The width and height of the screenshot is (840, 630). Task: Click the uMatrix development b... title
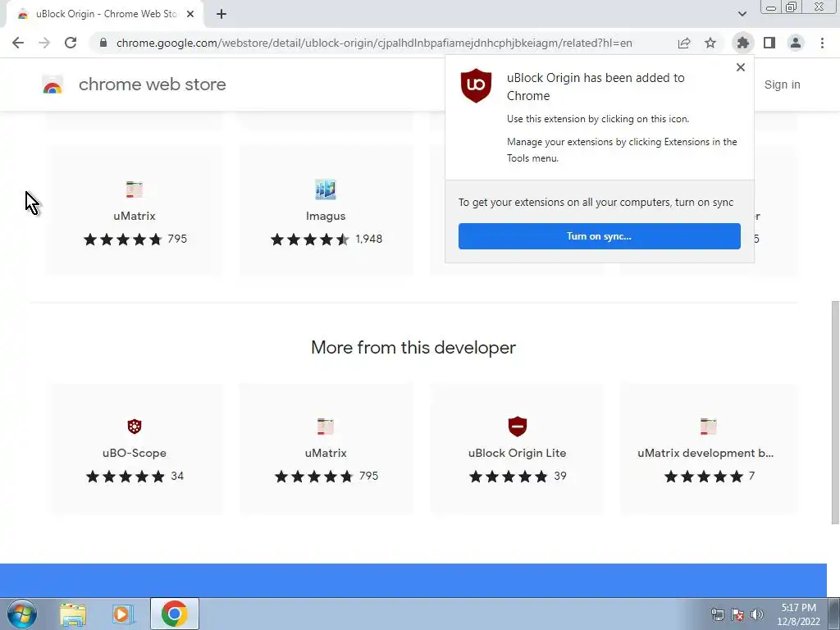(x=705, y=453)
